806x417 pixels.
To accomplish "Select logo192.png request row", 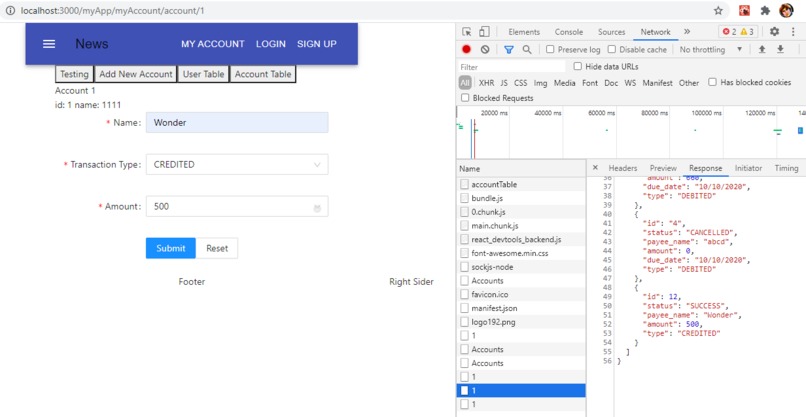I will [x=521, y=322].
